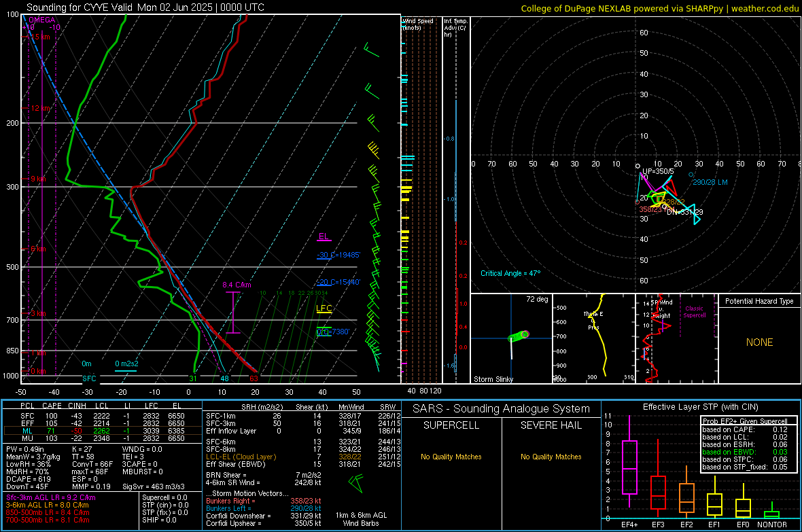Screen dimensions: 802x532
Task: Click the Corfidi Upshear vector entry
Action: click(264, 523)
